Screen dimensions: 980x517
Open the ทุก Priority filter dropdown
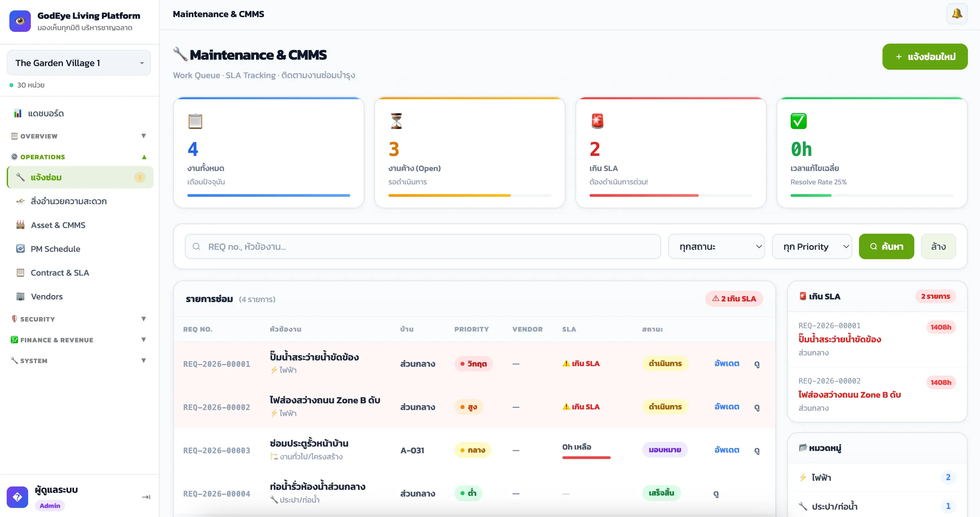[811, 246]
